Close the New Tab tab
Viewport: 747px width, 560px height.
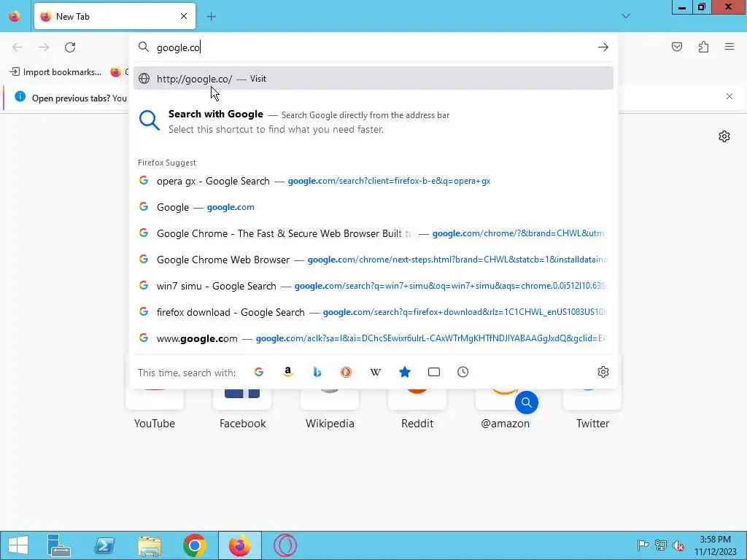coord(184,16)
